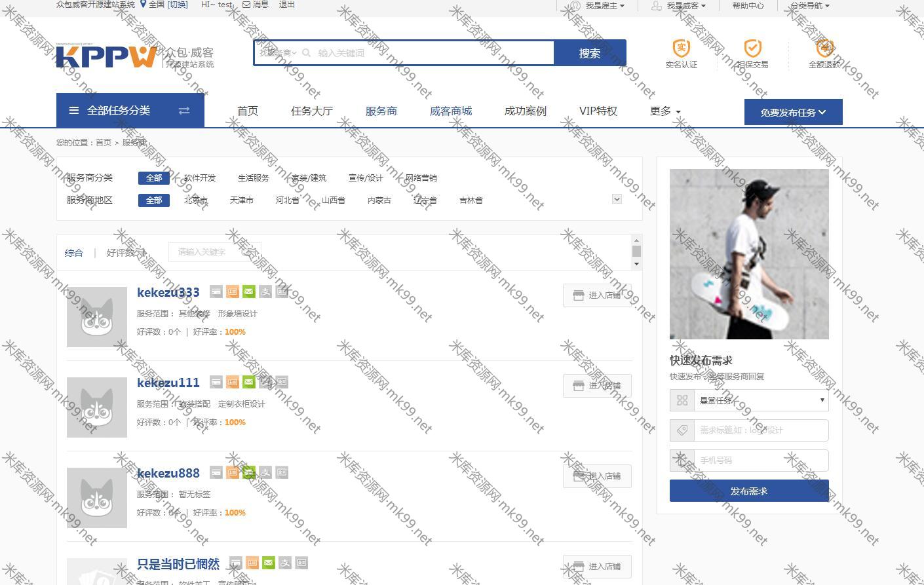The image size is (924, 585).
Task: Click the green email icon for kekezu333
Action: click(249, 292)
